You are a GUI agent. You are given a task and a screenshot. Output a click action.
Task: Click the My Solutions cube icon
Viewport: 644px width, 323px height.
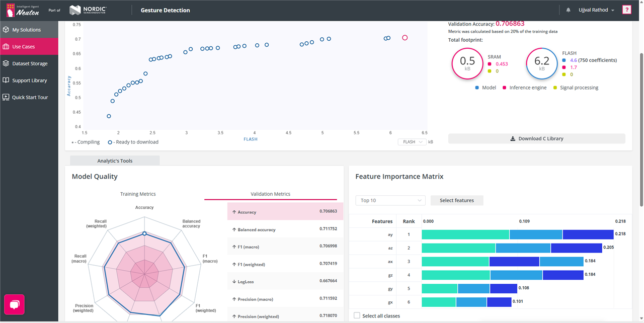click(6, 30)
